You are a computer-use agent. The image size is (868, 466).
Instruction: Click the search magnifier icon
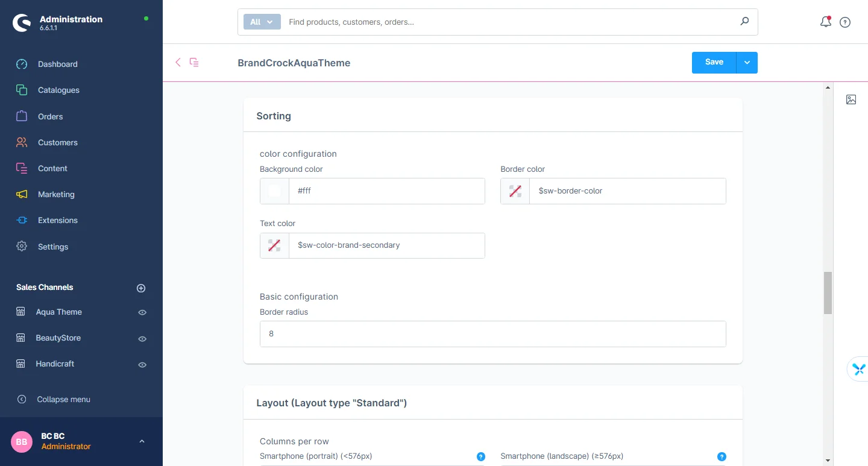744,22
